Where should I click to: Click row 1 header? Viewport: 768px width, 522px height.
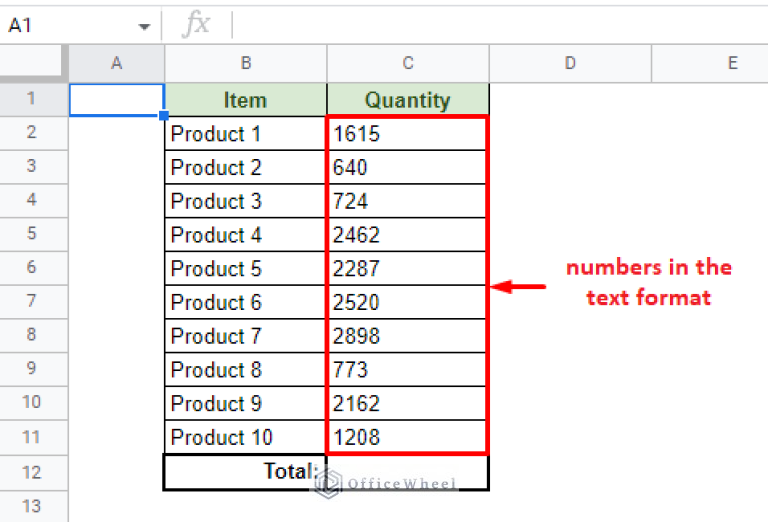33,99
